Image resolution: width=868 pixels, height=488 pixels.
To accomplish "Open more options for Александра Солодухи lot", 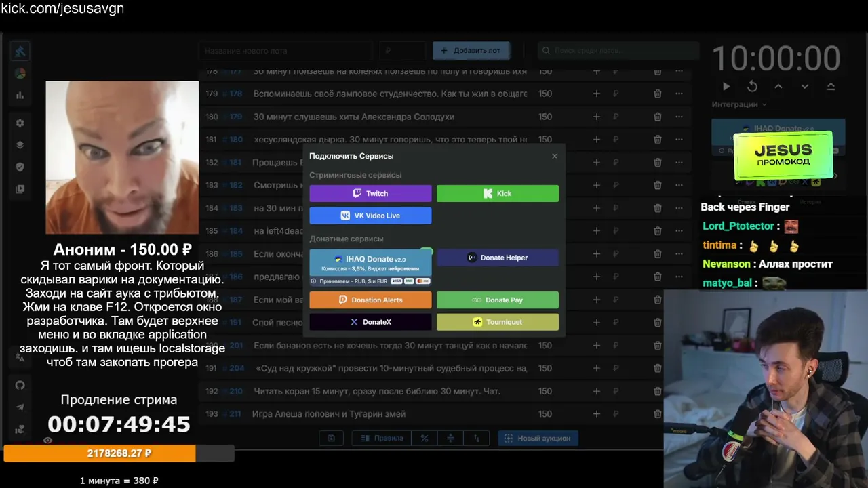I will pos(679,117).
